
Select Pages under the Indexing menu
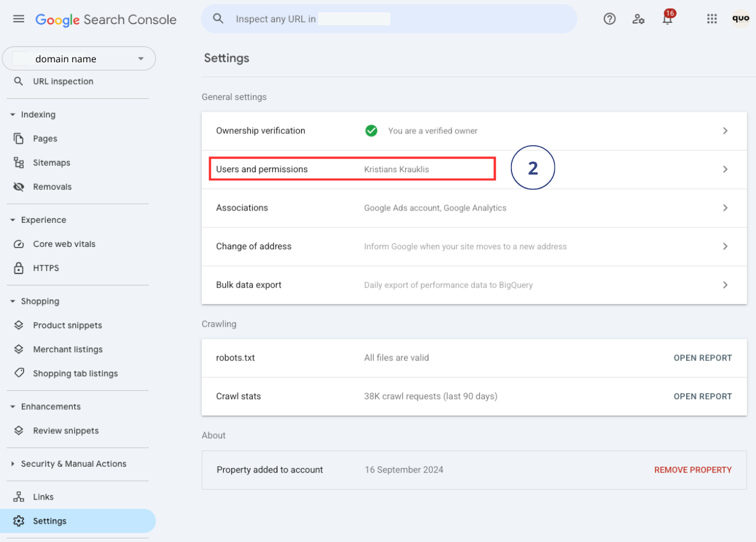tap(44, 138)
